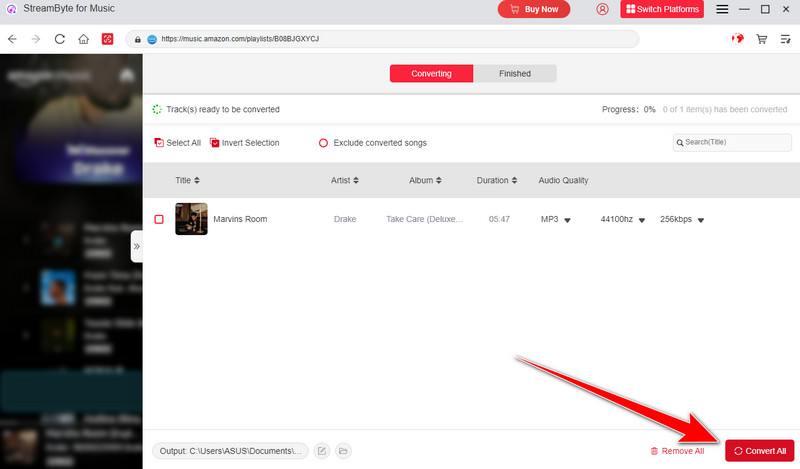Open the user account profile icon
Image resolution: width=800 pixels, height=469 pixels.
(x=603, y=9)
